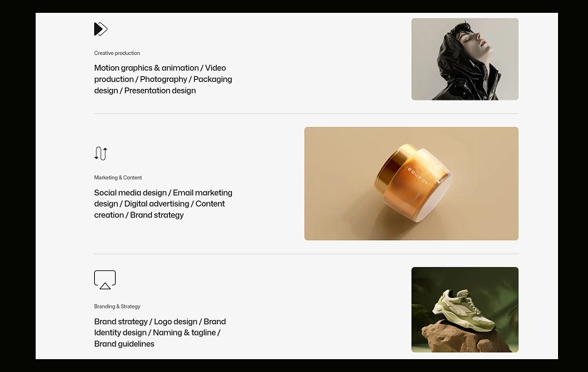Open the green sneaker on rock image
The height and width of the screenshot is (372, 588).
pyautogui.click(x=465, y=310)
